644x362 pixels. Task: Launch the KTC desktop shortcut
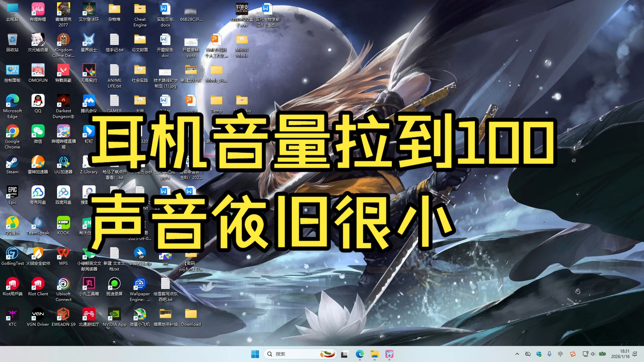click(12, 317)
